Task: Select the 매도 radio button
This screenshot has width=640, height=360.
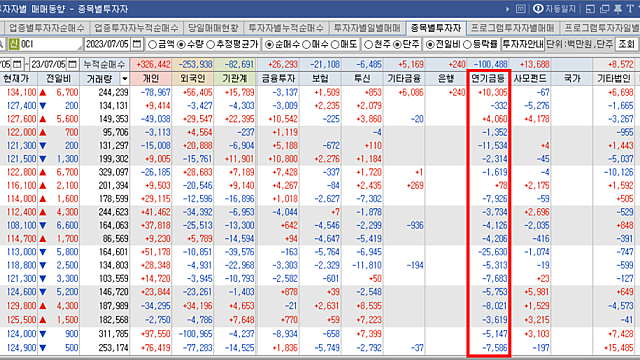Action: coord(335,44)
